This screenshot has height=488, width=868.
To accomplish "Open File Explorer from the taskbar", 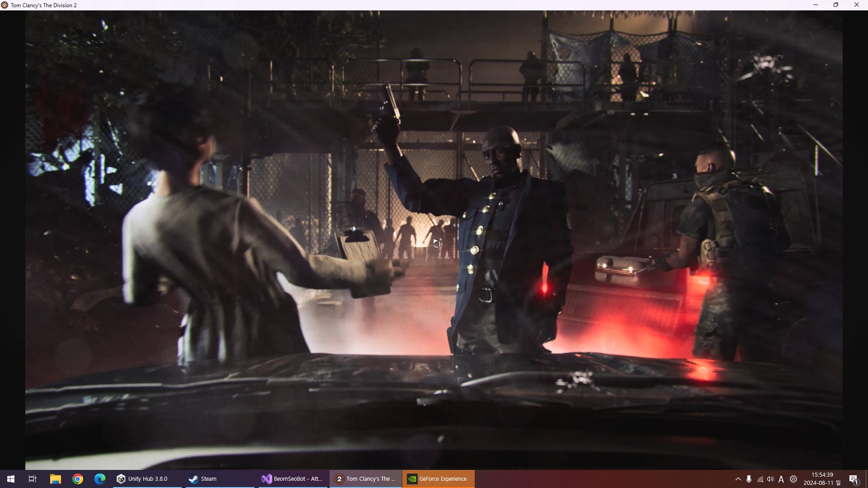I will point(55,479).
